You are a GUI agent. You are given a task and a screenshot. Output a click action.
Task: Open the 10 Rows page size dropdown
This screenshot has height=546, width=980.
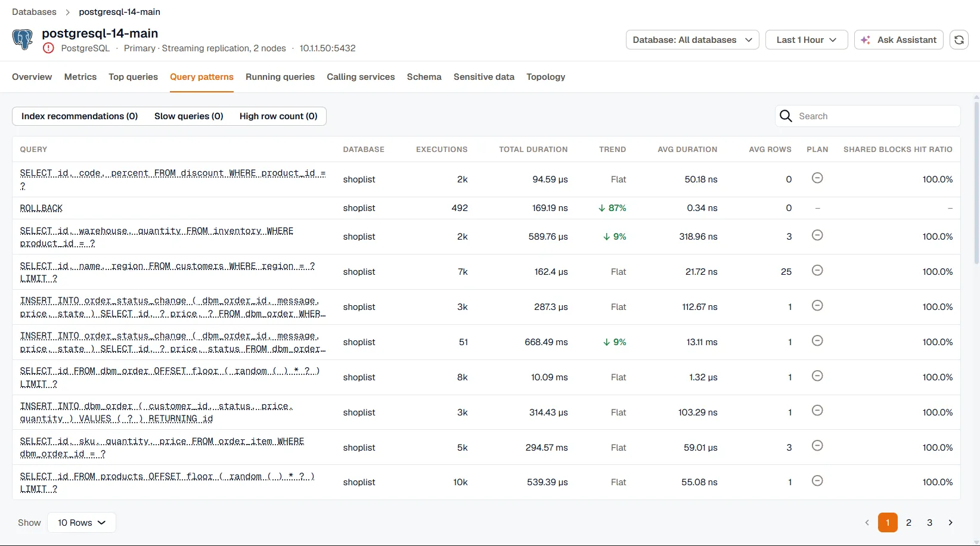81,523
